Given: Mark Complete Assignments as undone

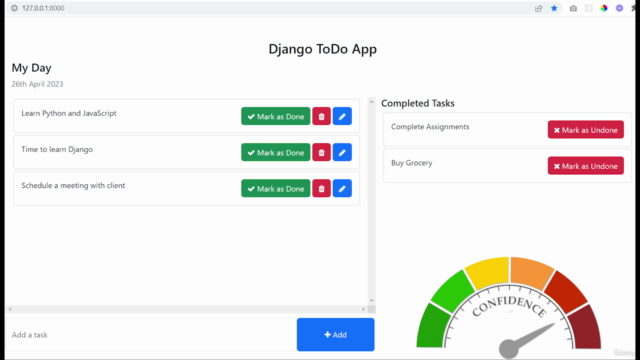Looking at the screenshot, I should click(x=585, y=130).
